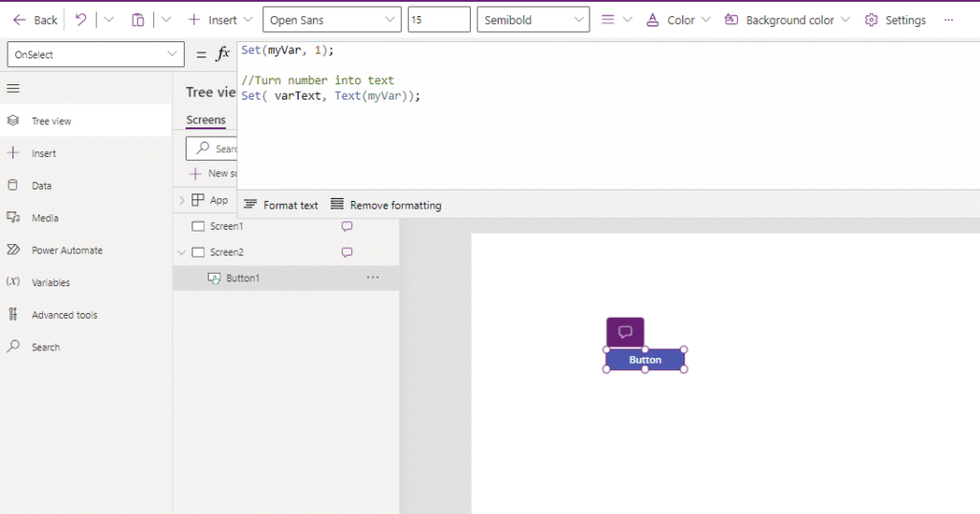The height and width of the screenshot is (514, 980).
Task: Open the comment icon next to Screen2
Action: click(x=346, y=252)
